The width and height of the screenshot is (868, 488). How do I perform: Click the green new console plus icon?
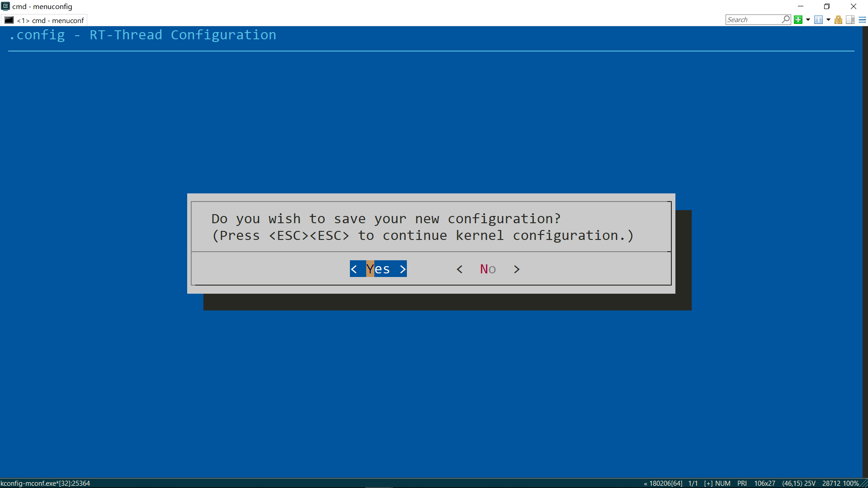(x=798, y=19)
